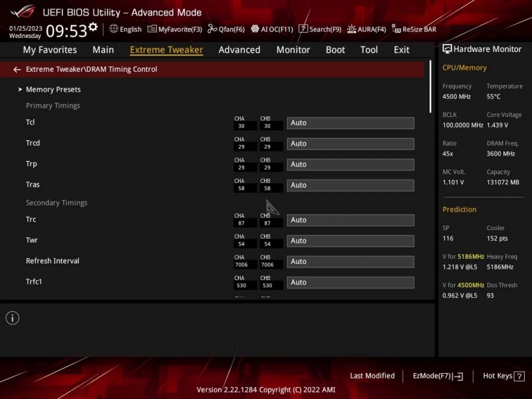Launch AI OC(F11) guide

(x=272, y=29)
